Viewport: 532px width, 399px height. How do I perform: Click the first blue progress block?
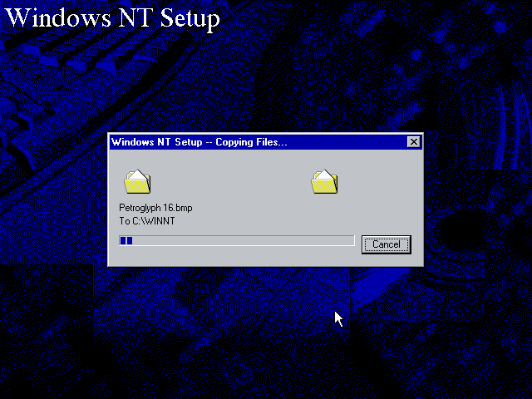(123, 241)
